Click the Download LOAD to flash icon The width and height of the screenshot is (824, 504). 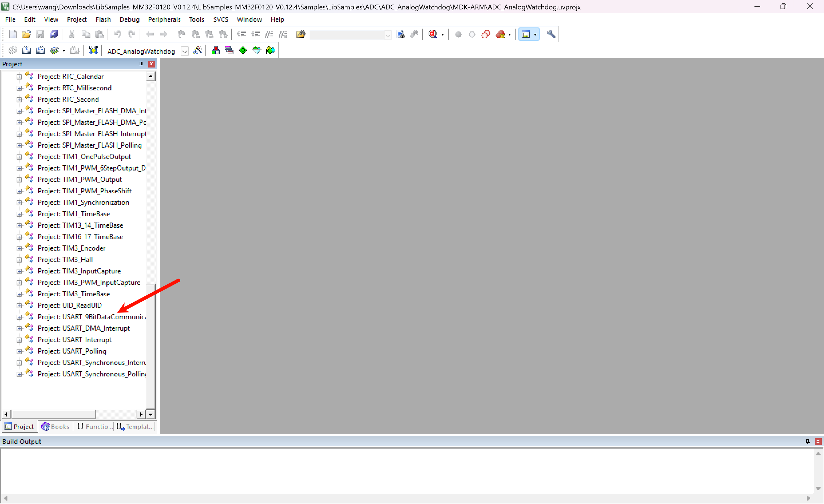coord(93,51)
